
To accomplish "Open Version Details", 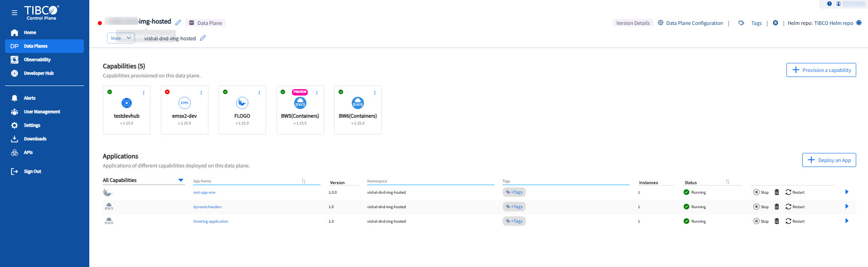I will pos(633,23).
